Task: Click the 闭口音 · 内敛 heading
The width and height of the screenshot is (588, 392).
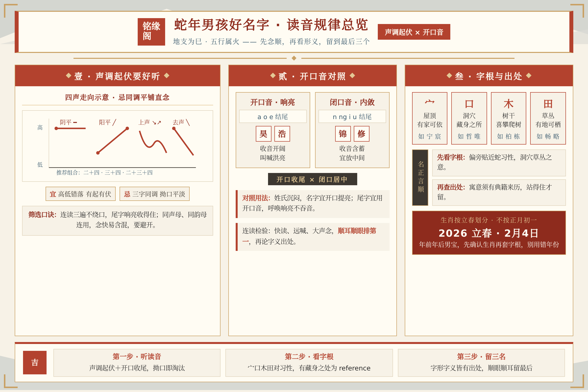Action: [x=352, y=102]
